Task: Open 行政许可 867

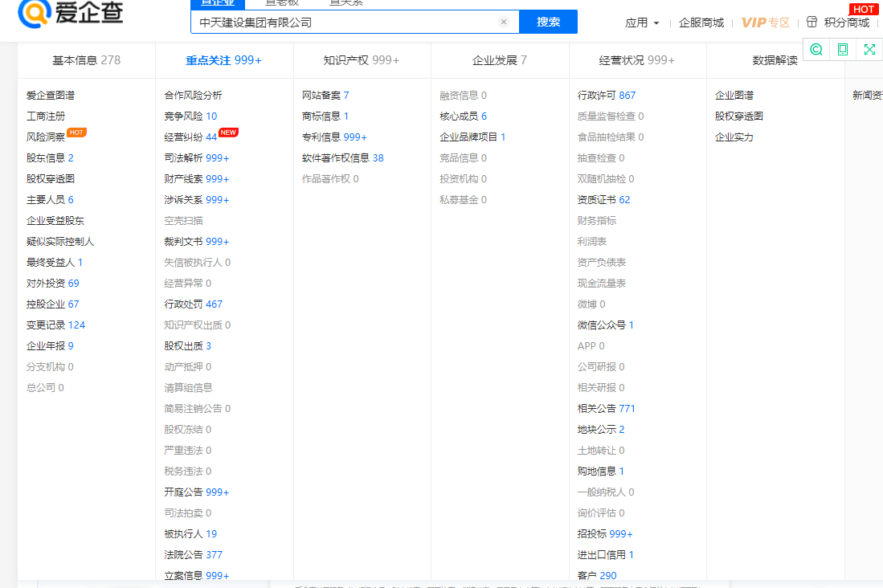Action: 607,95
